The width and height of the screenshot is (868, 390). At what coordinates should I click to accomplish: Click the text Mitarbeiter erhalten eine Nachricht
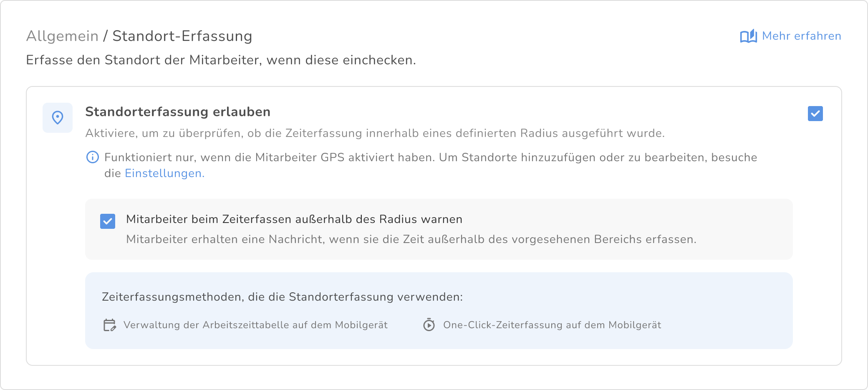[411, 239]
